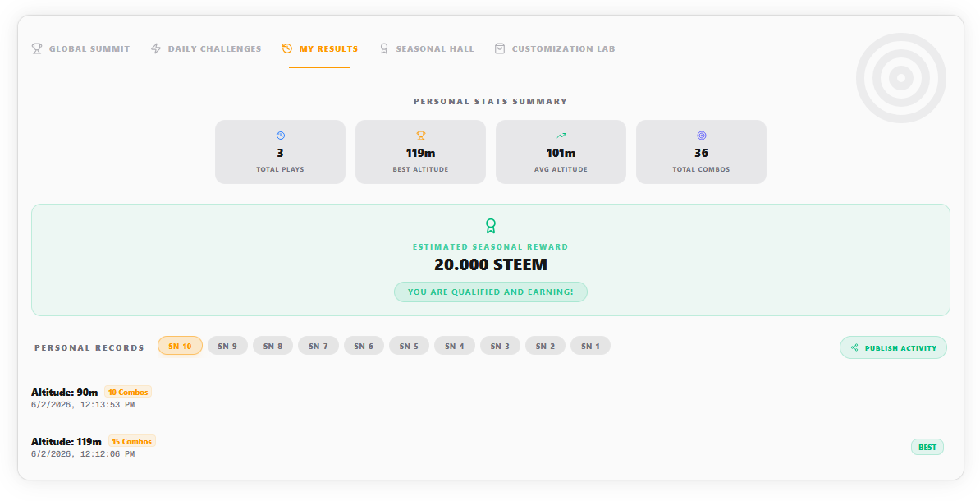
Task: Choose the SN-3 season pill
Action: click(500, 346)
